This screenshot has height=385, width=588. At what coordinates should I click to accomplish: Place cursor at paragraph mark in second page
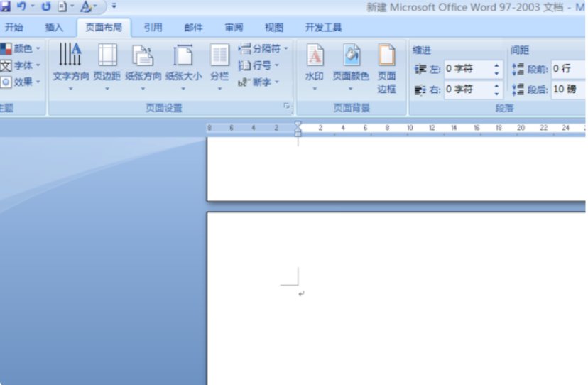(x=301, y=294)
